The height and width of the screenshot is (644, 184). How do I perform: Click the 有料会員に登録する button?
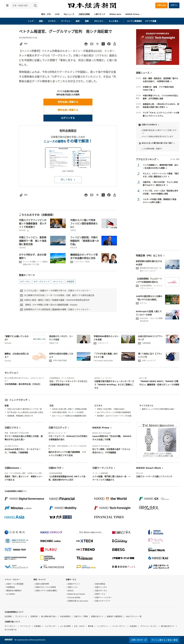click(68, 102)
